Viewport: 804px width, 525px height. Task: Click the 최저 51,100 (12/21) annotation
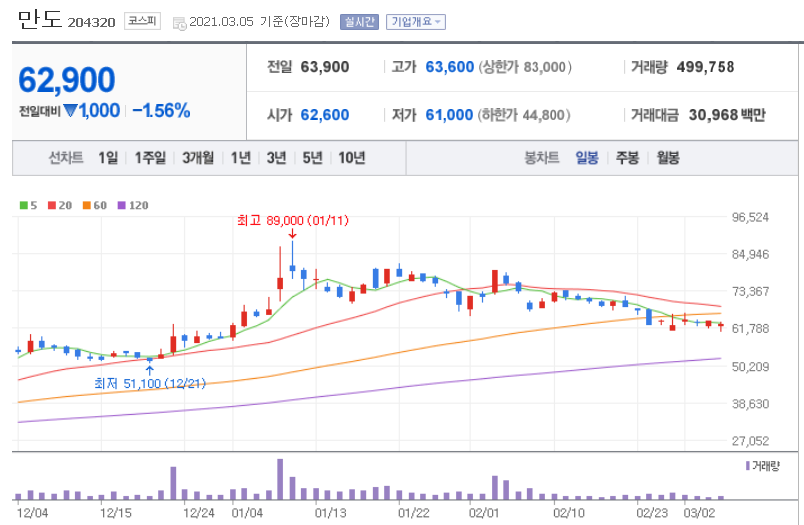coord(150,383)
